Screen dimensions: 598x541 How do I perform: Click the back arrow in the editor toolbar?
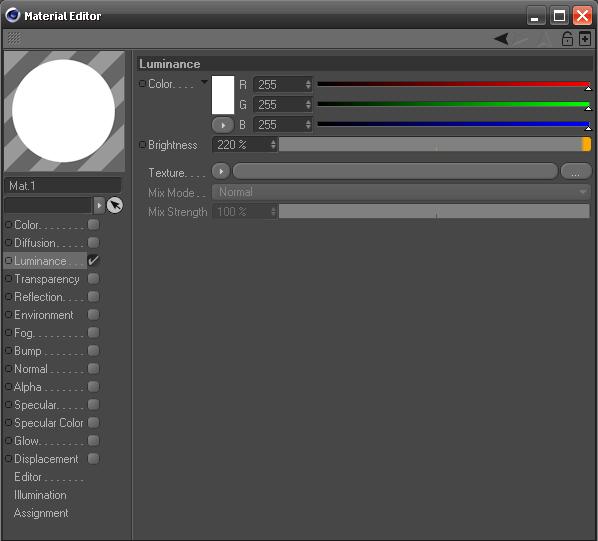pos(501,39)
